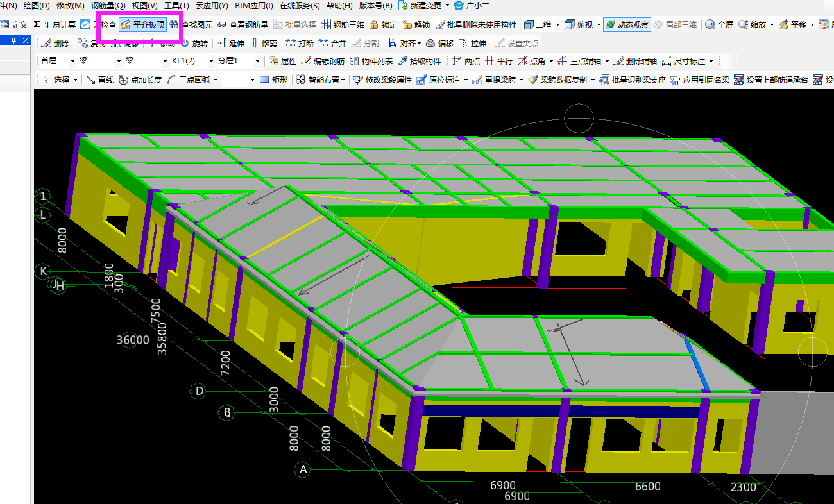Select the 平行 parallel axis tool
The height and width of the screenshot is (504, 834).
click(x=498, y=62)
